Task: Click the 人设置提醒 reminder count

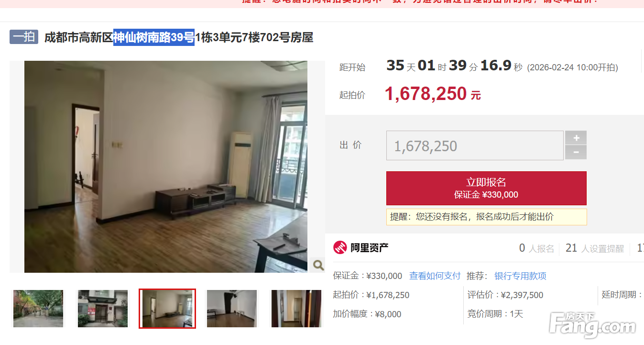Action: coord(595,248)
